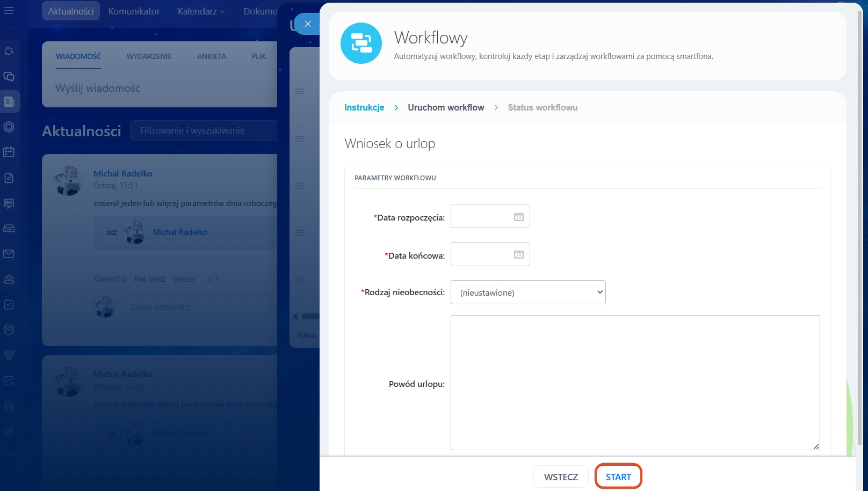Open the funnel icon in left sidebar
The width and height of the screenshot is (868, 491).
[x=9, y=355]
